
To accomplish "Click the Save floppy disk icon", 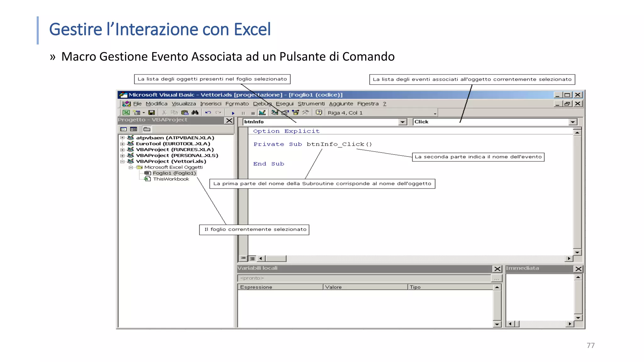I will point(152,112).
